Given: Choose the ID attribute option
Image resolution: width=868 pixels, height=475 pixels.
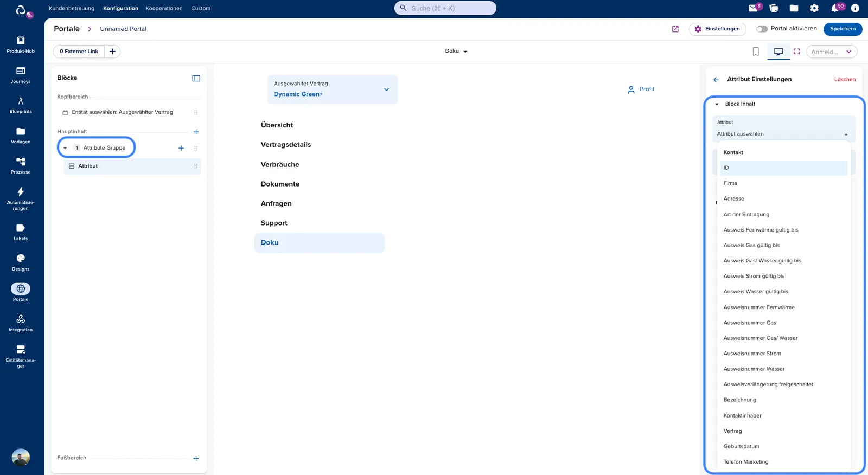Looking at the screenshot, I should (783, 168).
